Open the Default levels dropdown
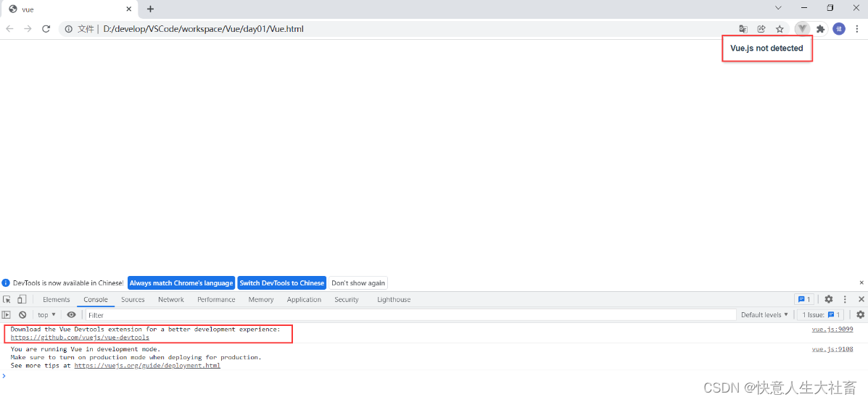The height and width of the screenshot is (402, 868). click(764, 314)
